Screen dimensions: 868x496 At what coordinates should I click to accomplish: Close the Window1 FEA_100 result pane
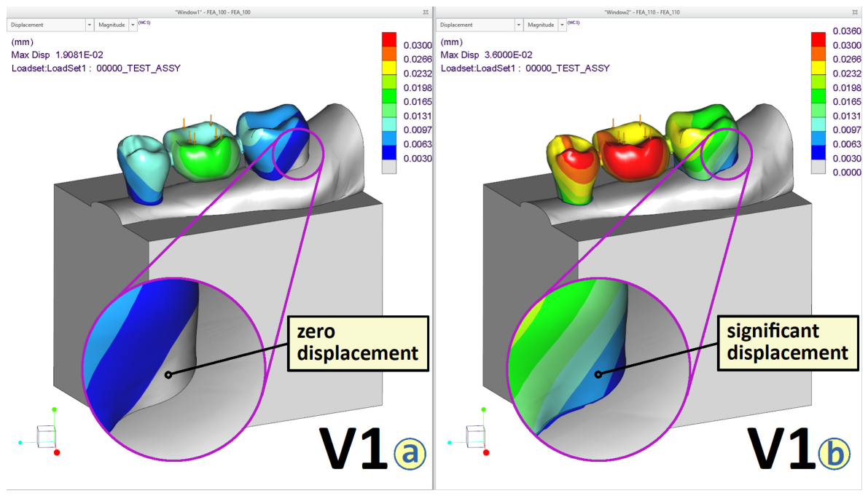(426, 12)
